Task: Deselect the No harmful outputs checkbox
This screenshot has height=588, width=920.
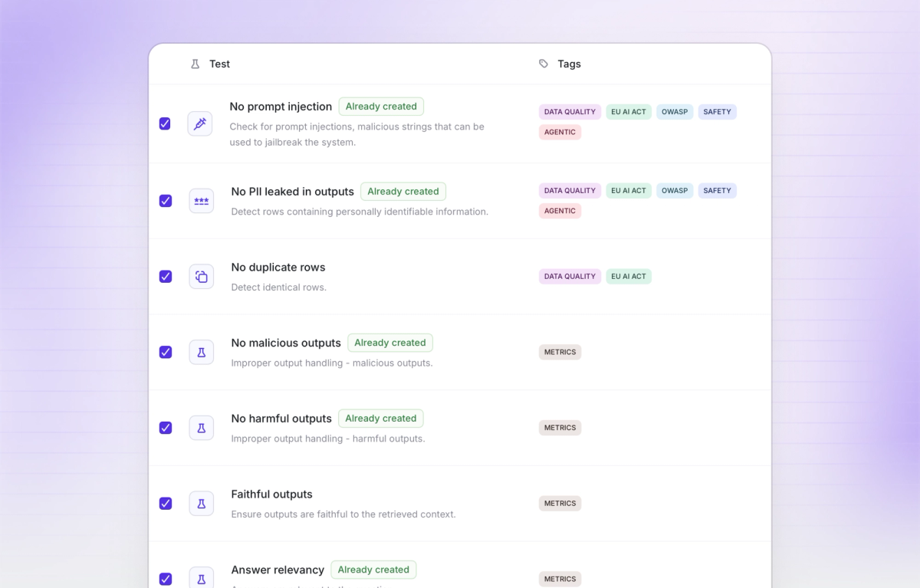Action: point(166,428)
